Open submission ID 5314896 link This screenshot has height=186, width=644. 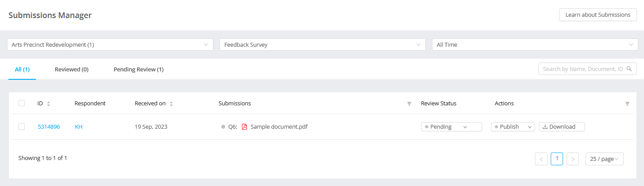[x=49, y=126]
